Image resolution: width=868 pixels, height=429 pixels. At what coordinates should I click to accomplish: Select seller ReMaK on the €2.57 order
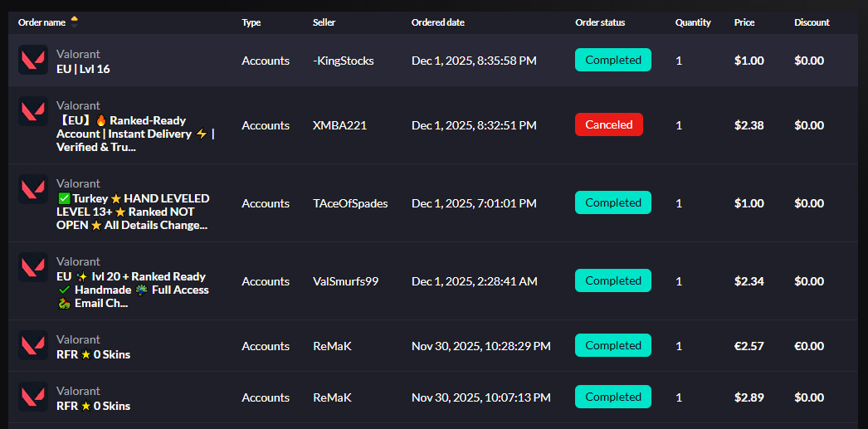pyautogui.click(x=332, y=347)
